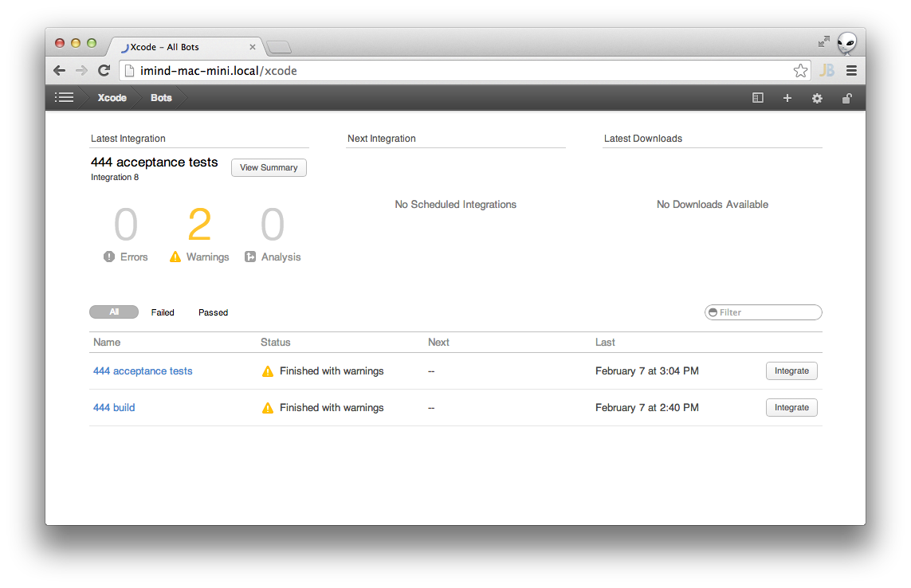Click 'No Scheduled Integrations' text
The height and width of the screenshot is (588, 911).
point(456,205)
